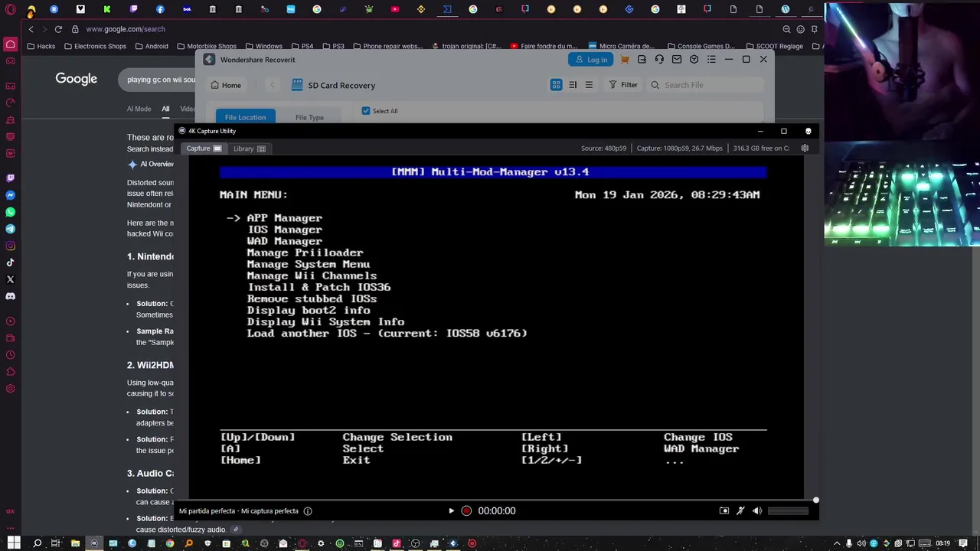Open the Phone repair websites bookmarks folder
980x551 pixels.
pos(387,46)
